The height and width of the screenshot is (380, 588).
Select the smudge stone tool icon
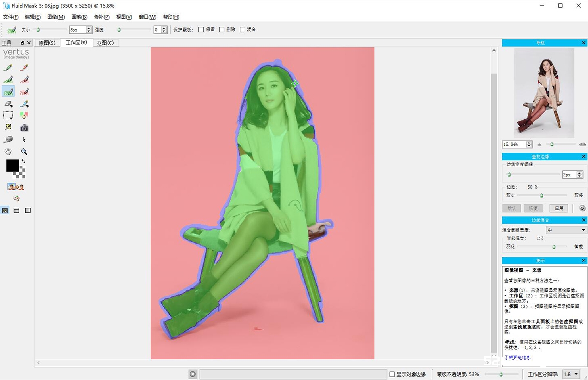click(x=8, y=140)
